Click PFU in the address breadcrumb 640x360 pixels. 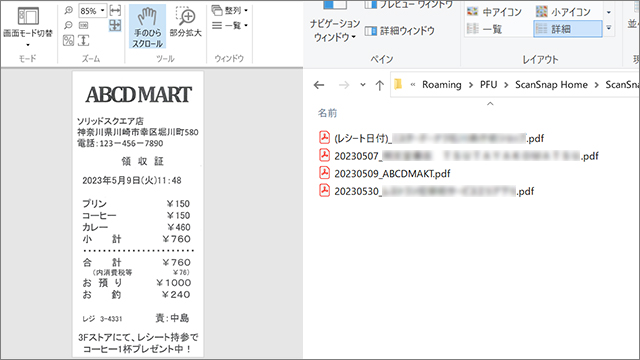point(488,84)
